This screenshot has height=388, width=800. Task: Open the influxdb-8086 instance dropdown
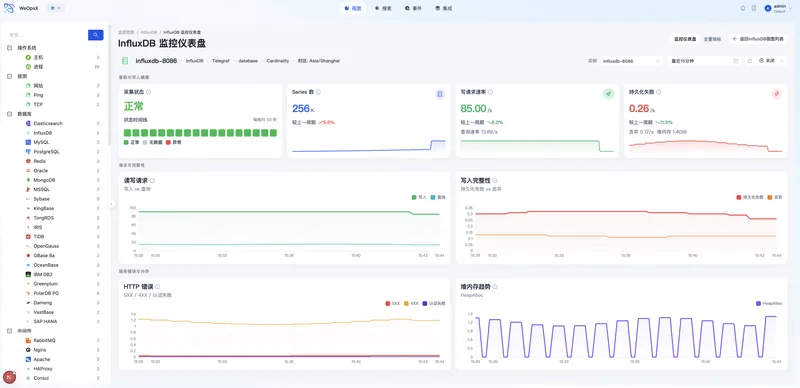631,61
